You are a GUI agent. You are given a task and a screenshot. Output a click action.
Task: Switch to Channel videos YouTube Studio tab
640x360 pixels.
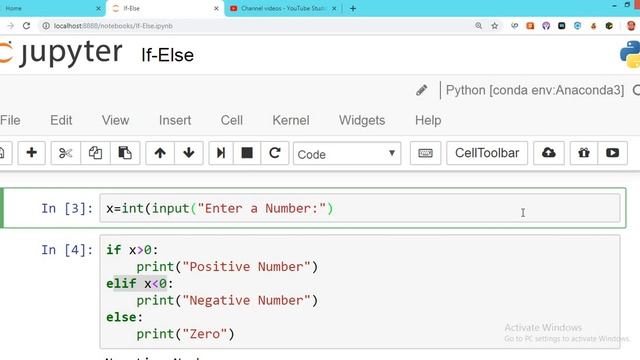(282, 8)
